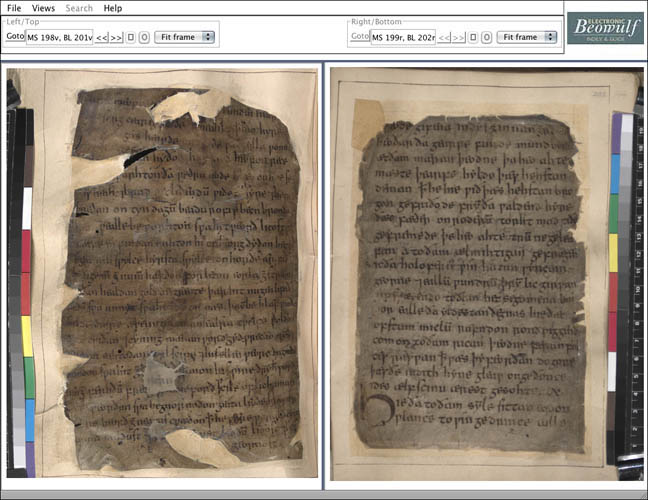Click the circle icon in Right/Bottom panel

[486, 37]
